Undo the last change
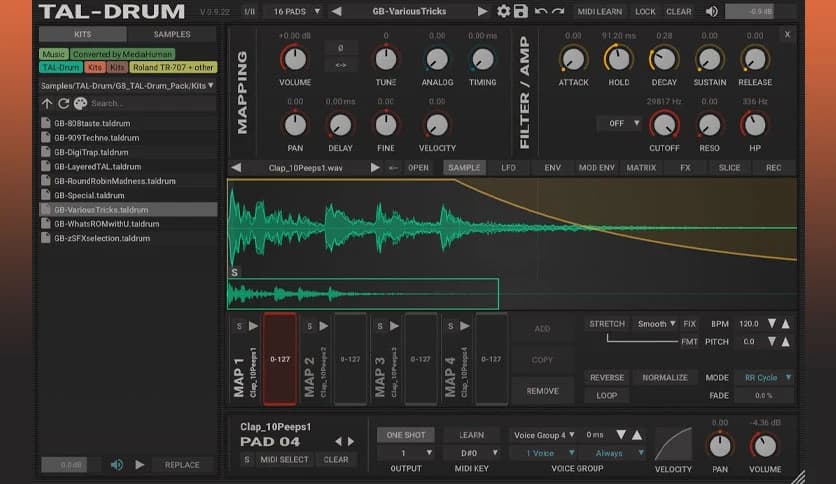The height and width of the screenshot is (484, 836). (541, 11)
